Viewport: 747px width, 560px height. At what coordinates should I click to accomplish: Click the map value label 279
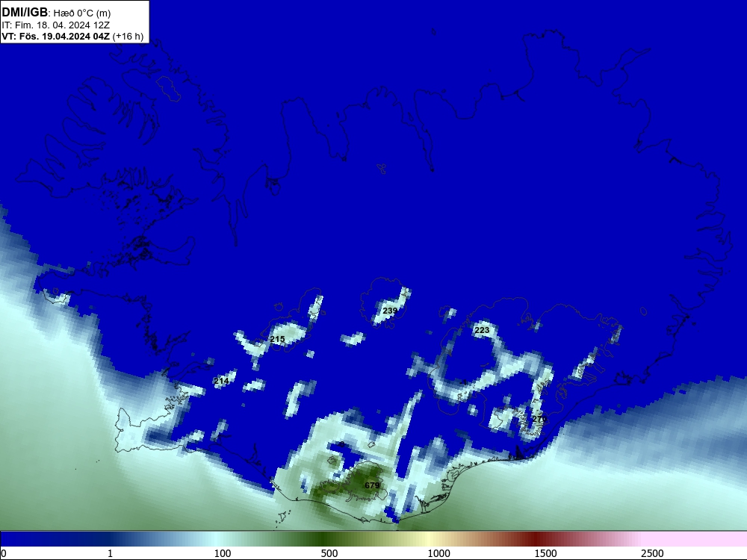539,419
